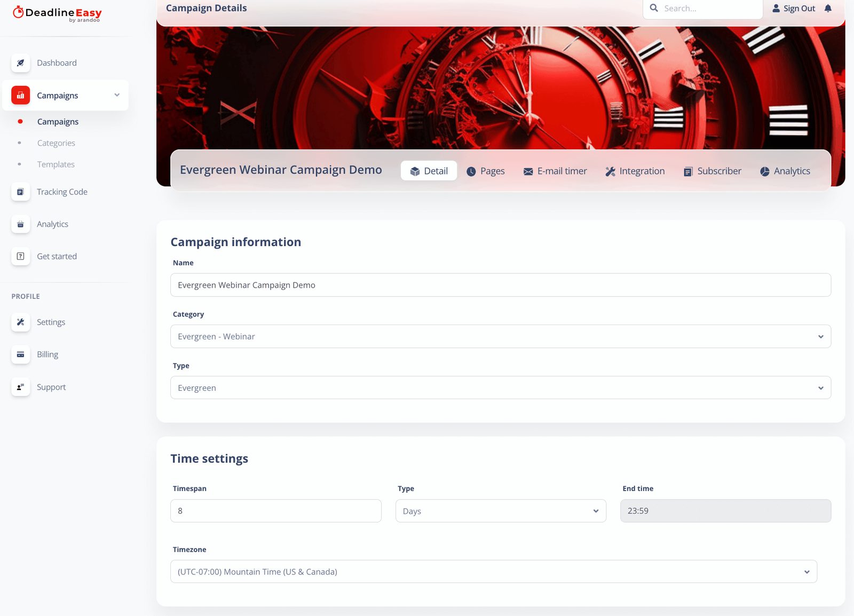Click the campaign Name input field

pyautogui.click(x=500, y=285)
